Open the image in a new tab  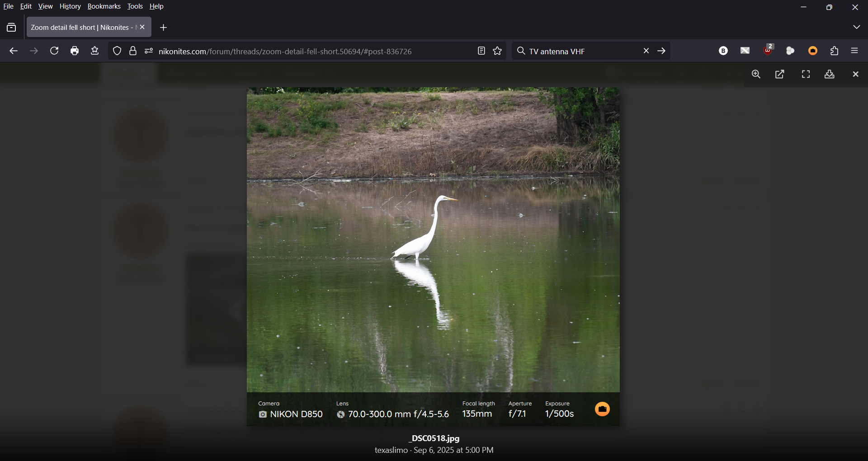point(780,75)
